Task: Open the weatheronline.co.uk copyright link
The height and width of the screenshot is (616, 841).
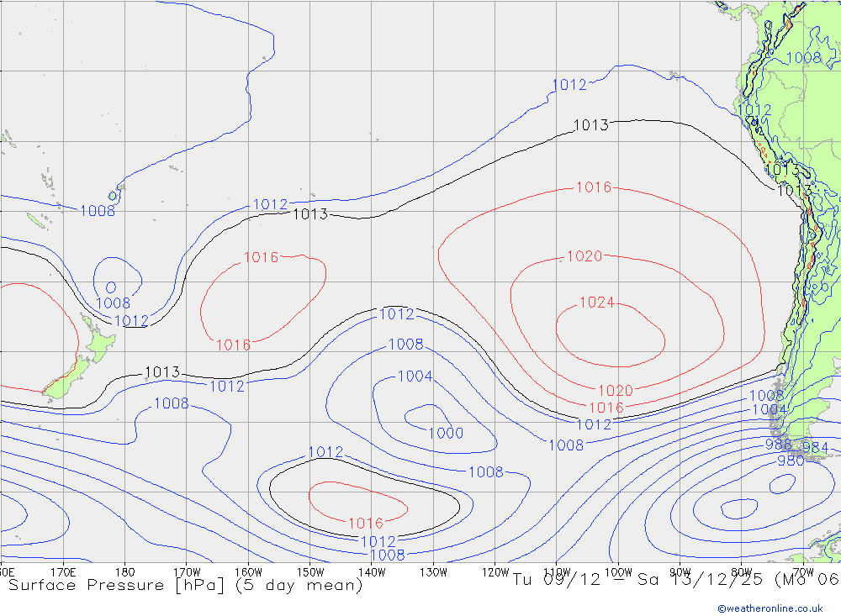Action: [x=770, y=608]
